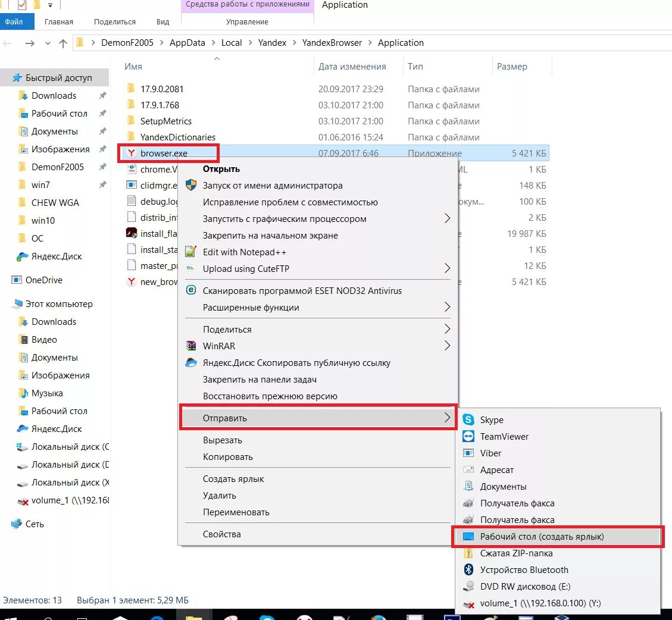The width and height of the screenshot is (672, 620).
Task: Sort by the 'Дата изменения' column header
Action: point(352,67)
